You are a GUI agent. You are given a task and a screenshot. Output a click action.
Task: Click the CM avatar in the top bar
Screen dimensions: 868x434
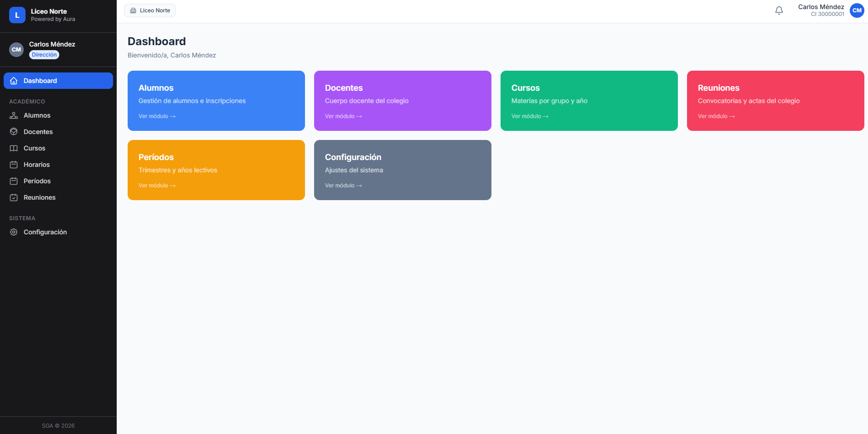857,10
